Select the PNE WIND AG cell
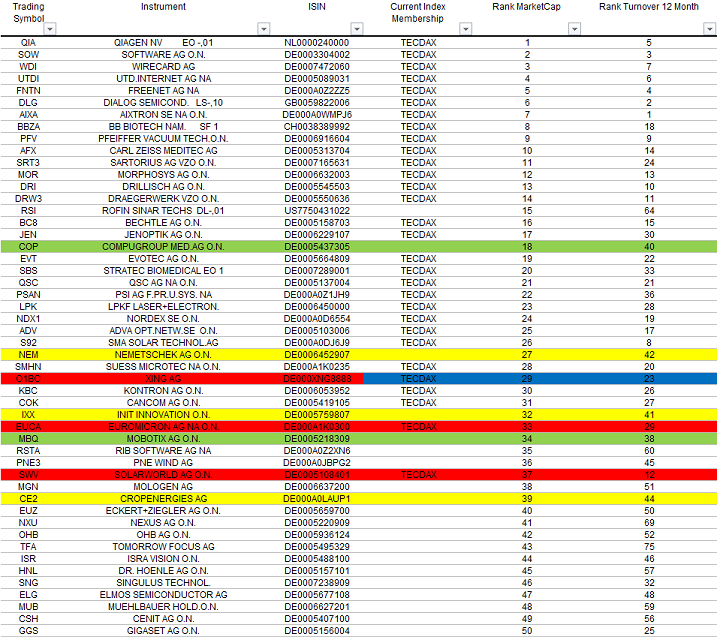 click(163, 463)
